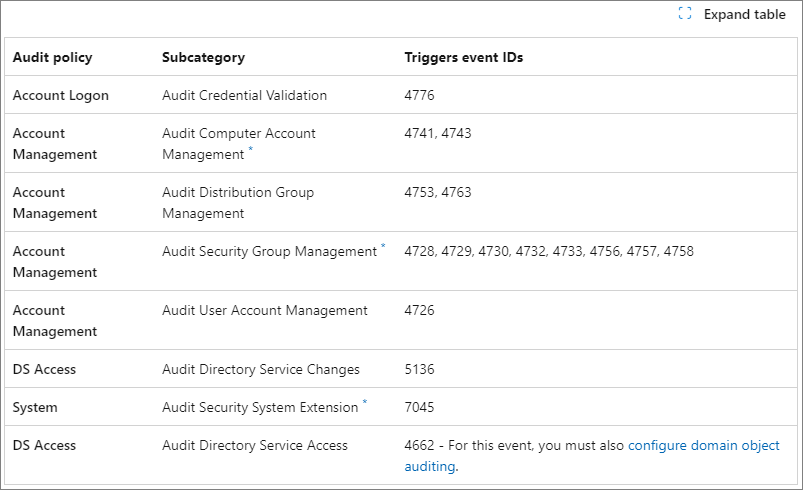Image resolution: width=803 pixels, height=490 pixels.
Task: Click the System audit policy cell
Action: [x=35, y=408]
